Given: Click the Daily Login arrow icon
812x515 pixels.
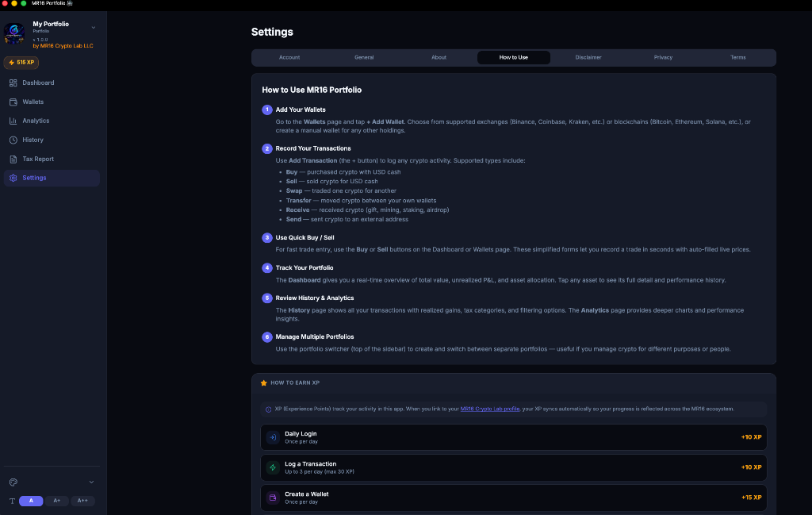Looking at the screenshot, I should [273, 437].
